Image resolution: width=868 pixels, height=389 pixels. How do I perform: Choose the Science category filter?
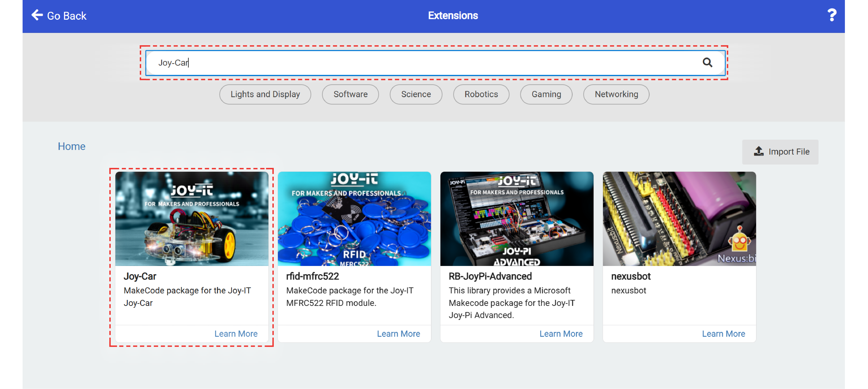415,94
